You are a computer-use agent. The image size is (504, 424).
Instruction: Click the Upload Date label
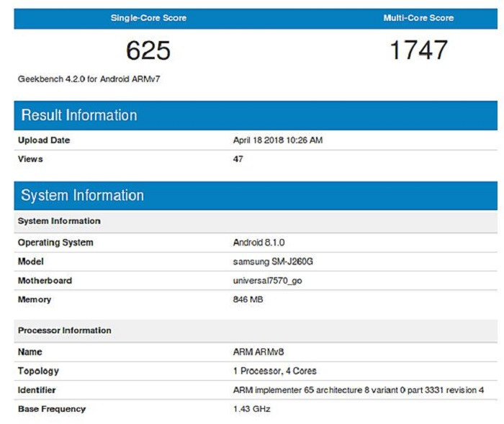[44, 140]
